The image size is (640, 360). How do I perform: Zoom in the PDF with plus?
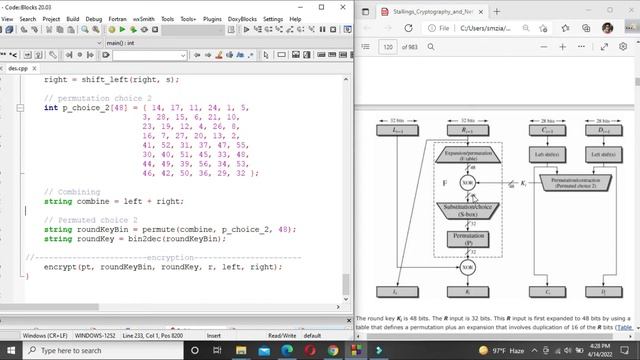[x=563, y=47]
